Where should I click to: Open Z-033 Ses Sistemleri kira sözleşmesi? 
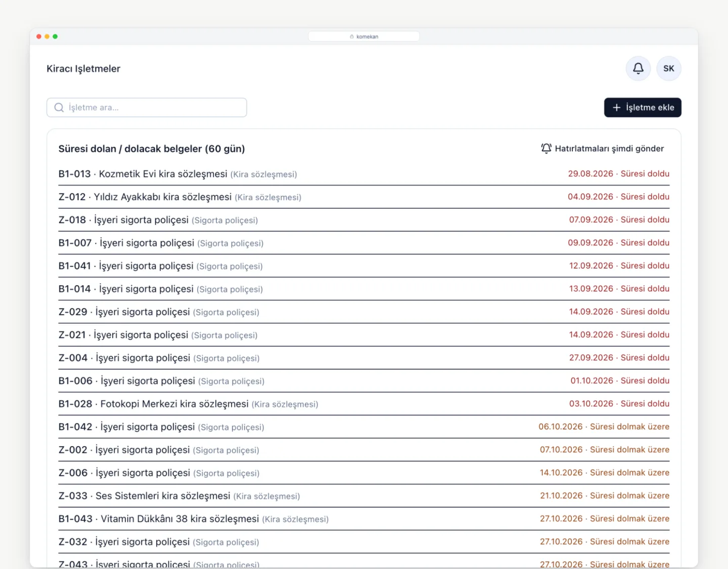(x=364, y=496)
